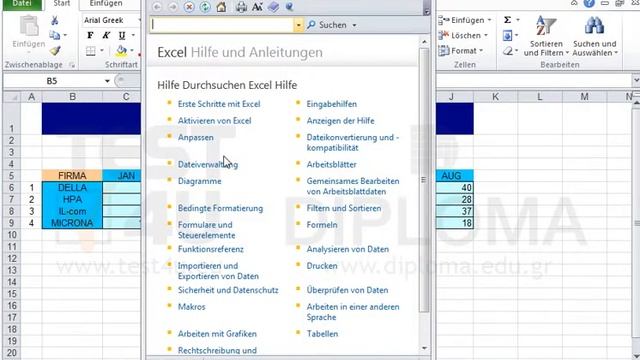Open the underline style dropdown arrow
The width and height of the screenshot is (640, 360).
click(x=133, y=36)
